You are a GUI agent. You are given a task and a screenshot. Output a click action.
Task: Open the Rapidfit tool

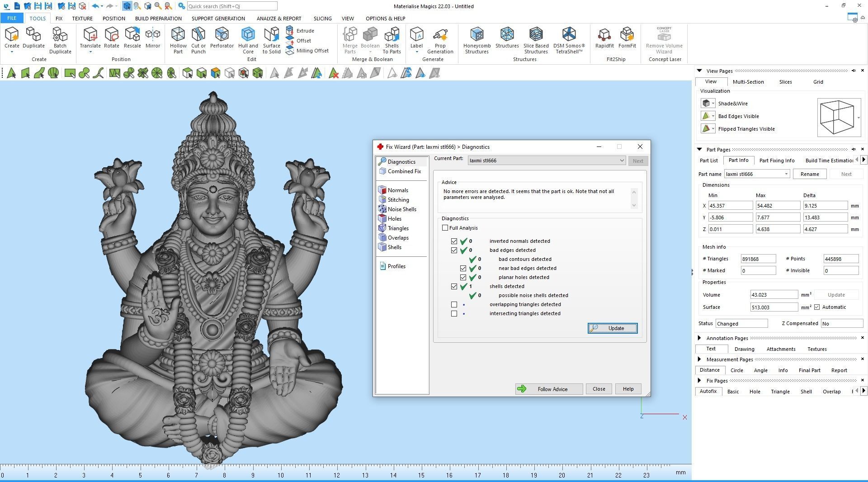point(604,38)
